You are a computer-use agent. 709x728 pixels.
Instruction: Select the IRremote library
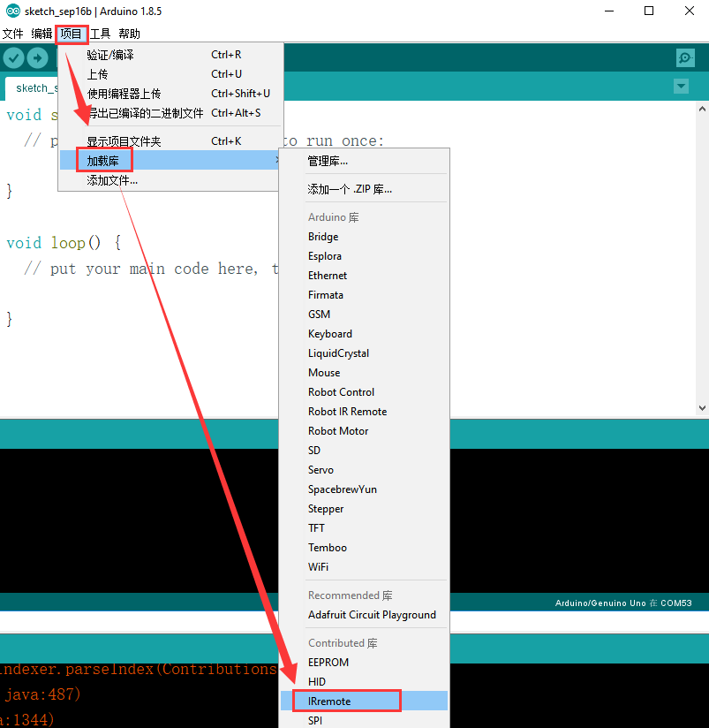click(365, 701)
